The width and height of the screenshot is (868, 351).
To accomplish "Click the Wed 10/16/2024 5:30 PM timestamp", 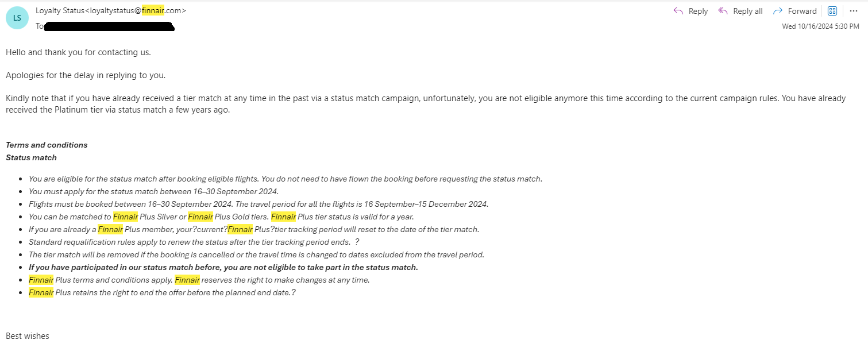I will tap(820, 26).
